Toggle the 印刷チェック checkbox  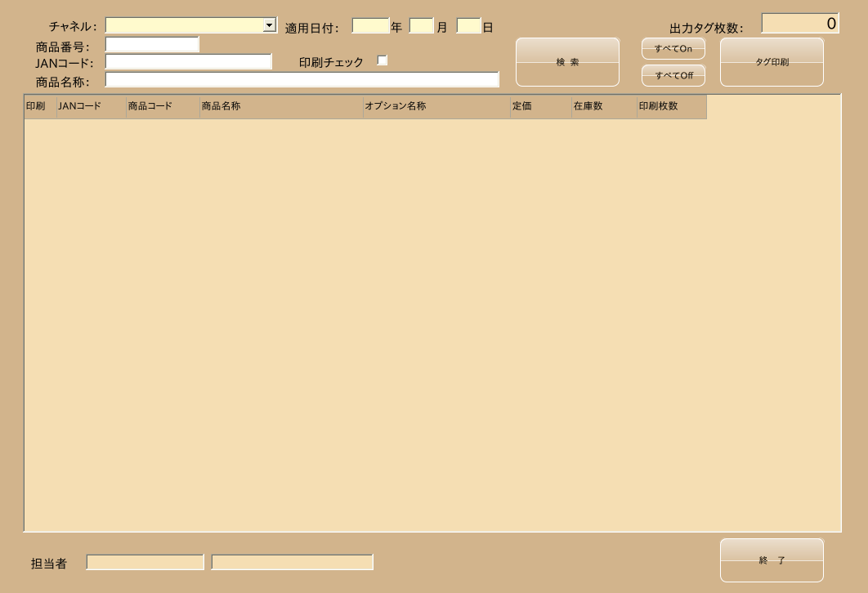tap(382, 60)
